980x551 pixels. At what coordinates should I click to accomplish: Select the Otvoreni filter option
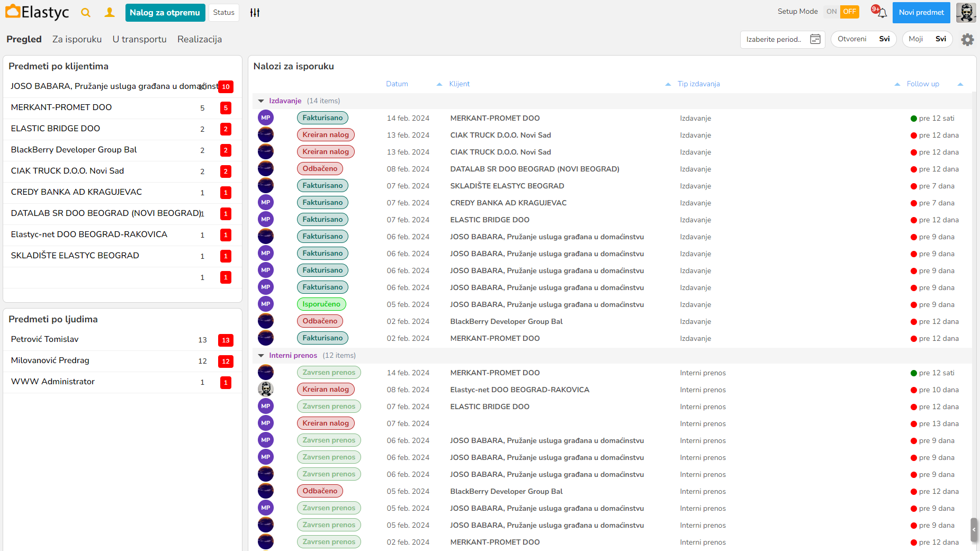point(852,39)
